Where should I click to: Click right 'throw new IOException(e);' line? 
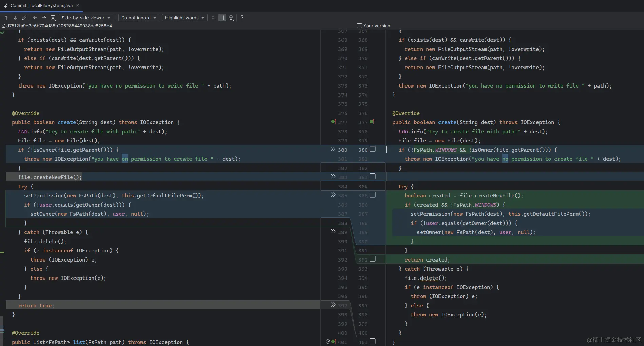(449, 314)
